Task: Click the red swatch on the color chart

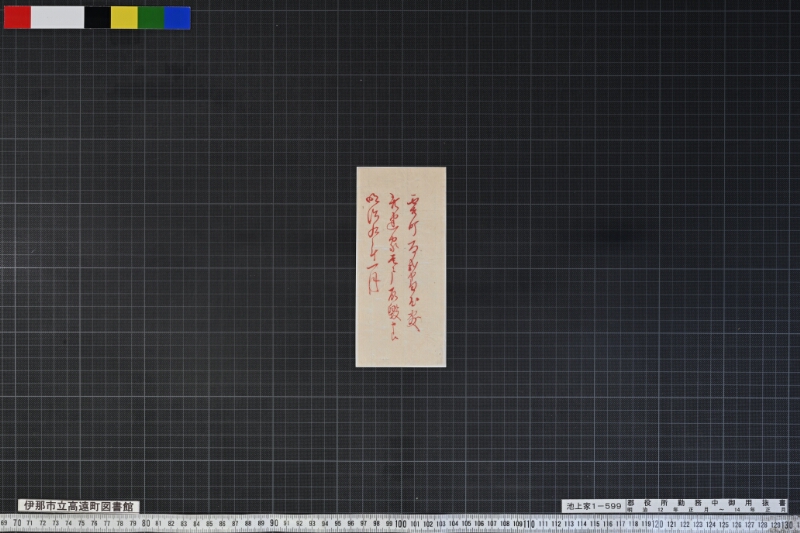Action: tap(17, 17)
